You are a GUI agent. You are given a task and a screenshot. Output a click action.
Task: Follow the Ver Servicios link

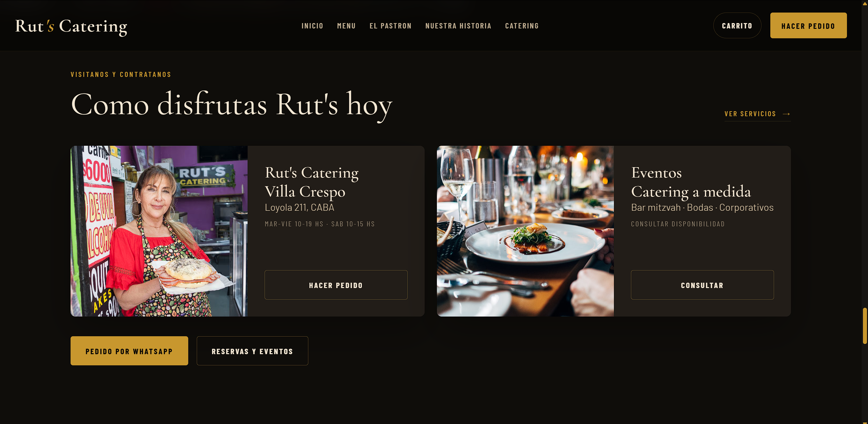[x=757, y=114]
